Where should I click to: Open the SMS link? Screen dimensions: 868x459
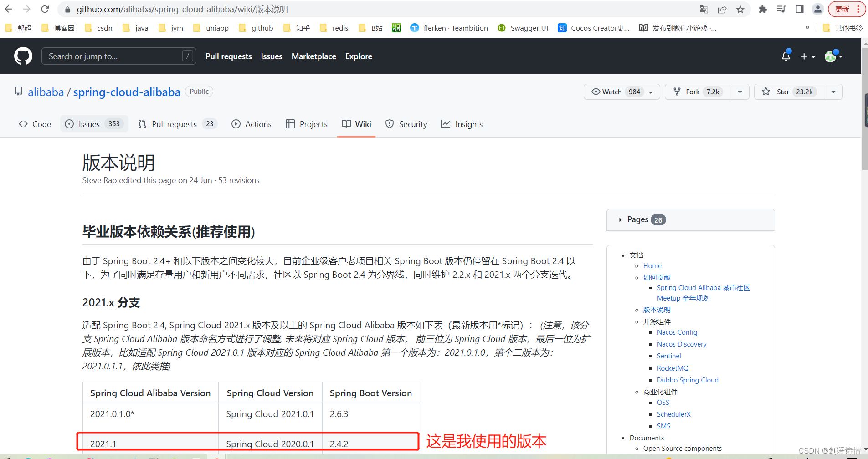(663, 426)
